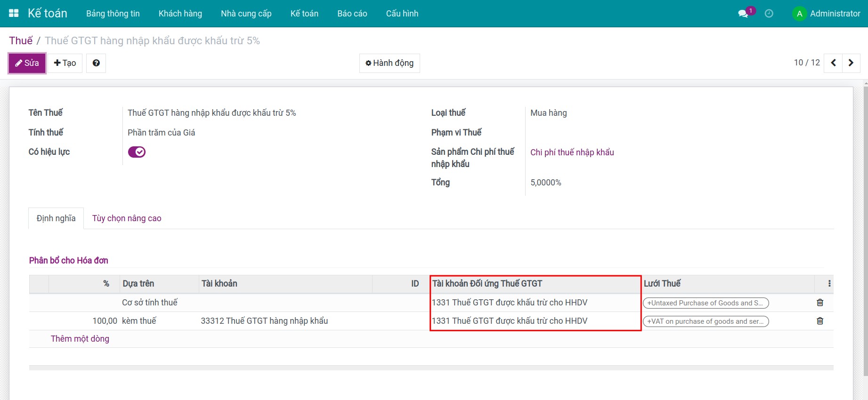The image size is (868, 400).
Task: Delete the Cơ sở tính thuế row
Action: 819,303
